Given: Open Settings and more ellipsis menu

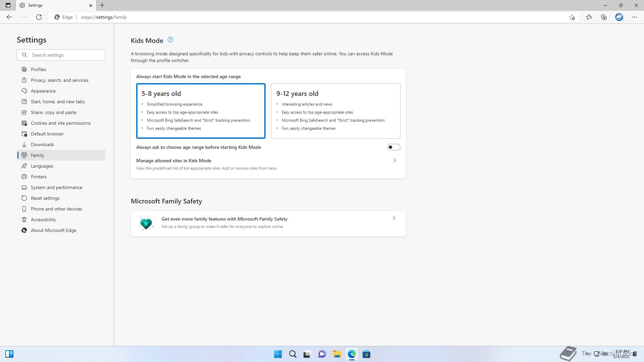Looking at the screenshot, I should (635, 17).
